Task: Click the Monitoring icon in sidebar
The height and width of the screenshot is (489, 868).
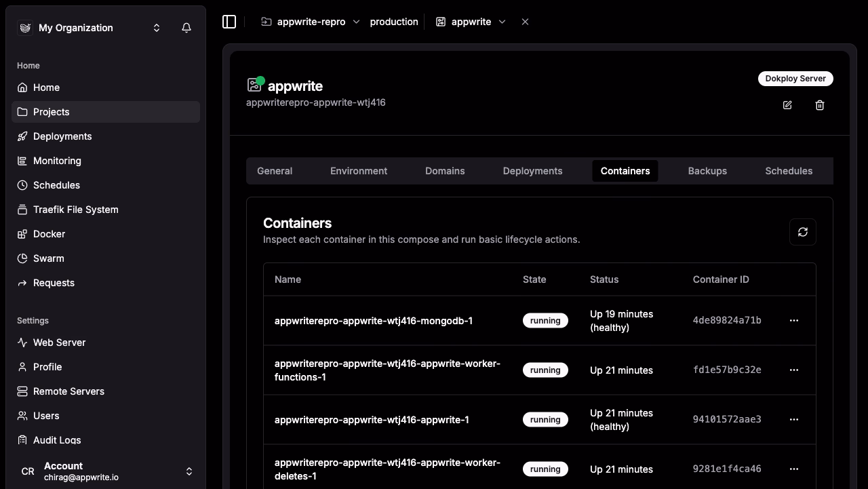Action: pyautogui.click(x=22, y=161)
